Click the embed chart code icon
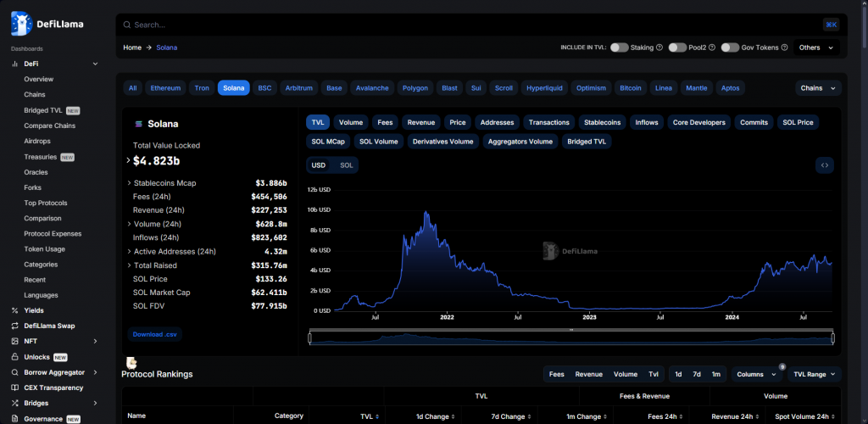The height and width of the screenshot is (424, 868). (824, 165)
